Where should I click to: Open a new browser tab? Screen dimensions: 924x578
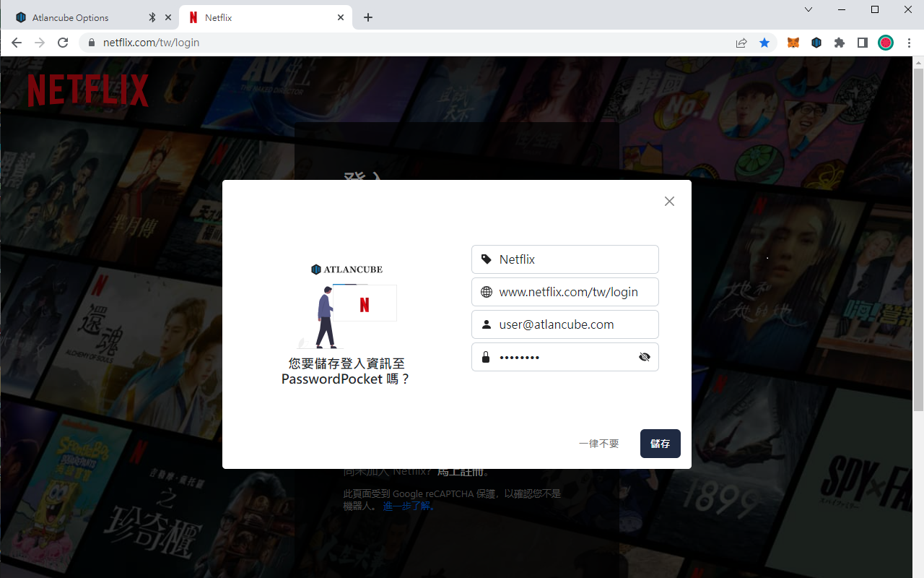pos(368,17)
